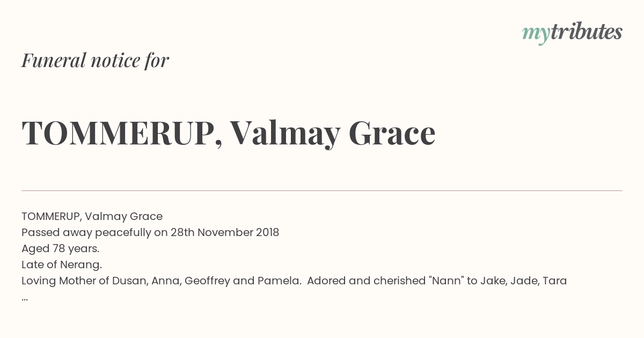
Task: Click the truncation ellipsis below the notice
Action: [x=25, y=298]
